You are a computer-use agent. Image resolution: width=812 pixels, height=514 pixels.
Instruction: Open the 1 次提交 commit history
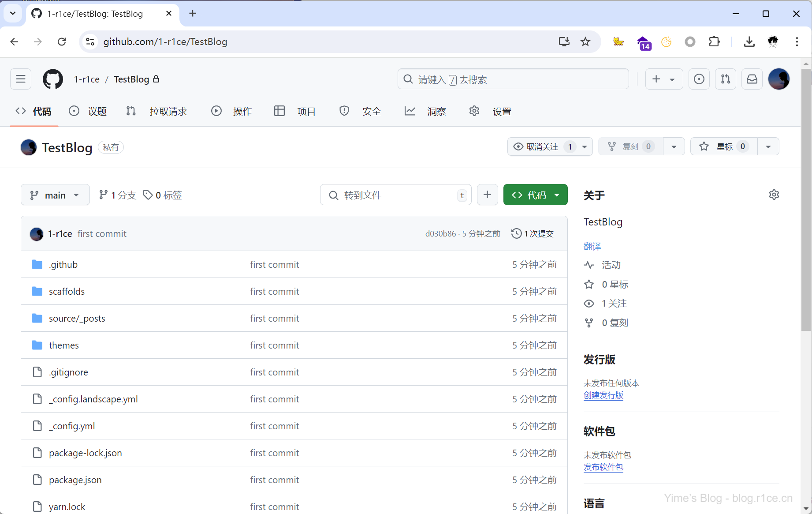click(x=533, y=234)
